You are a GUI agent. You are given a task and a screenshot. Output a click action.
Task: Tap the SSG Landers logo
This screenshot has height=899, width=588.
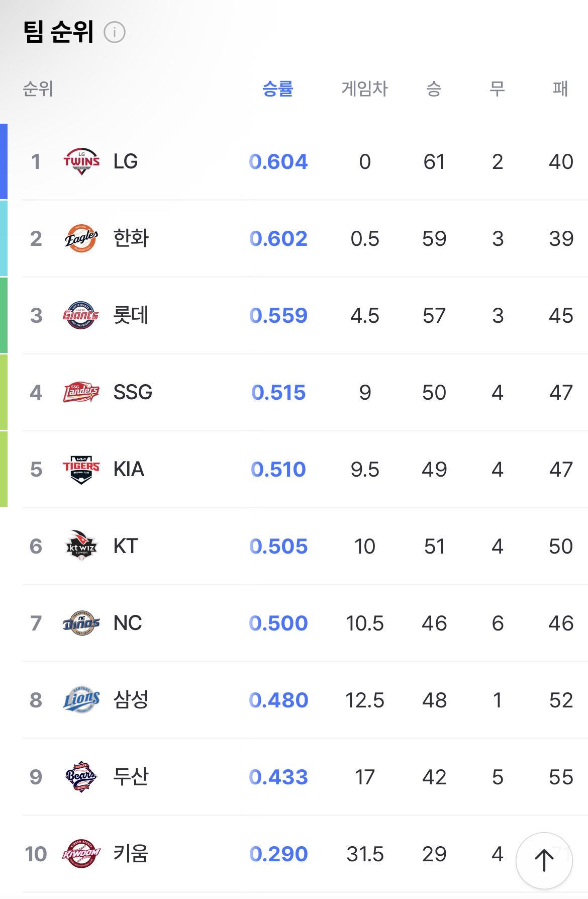[x=81, y=392]
